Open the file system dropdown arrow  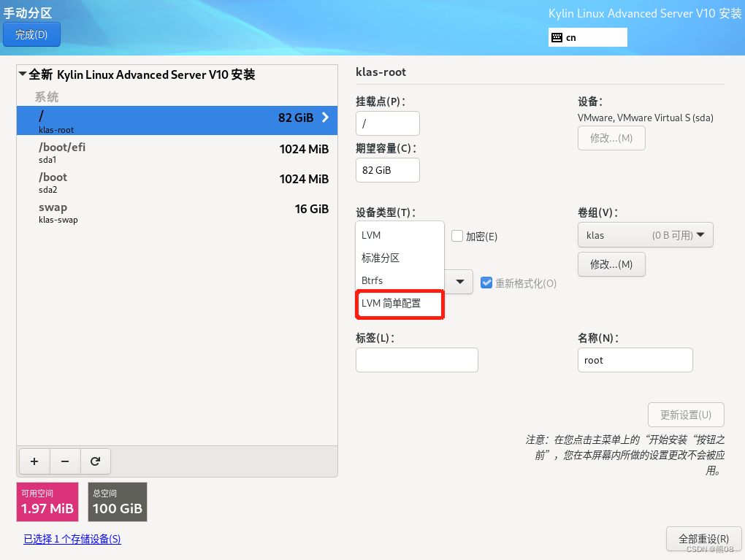pyautogui.click(x=459, y=282)
